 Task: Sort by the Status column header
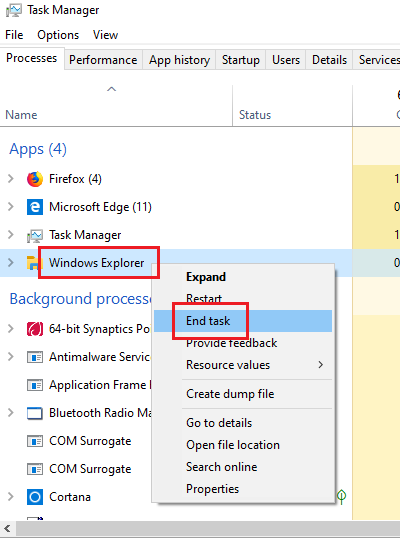pyautogui.click(x=292, y=106)
